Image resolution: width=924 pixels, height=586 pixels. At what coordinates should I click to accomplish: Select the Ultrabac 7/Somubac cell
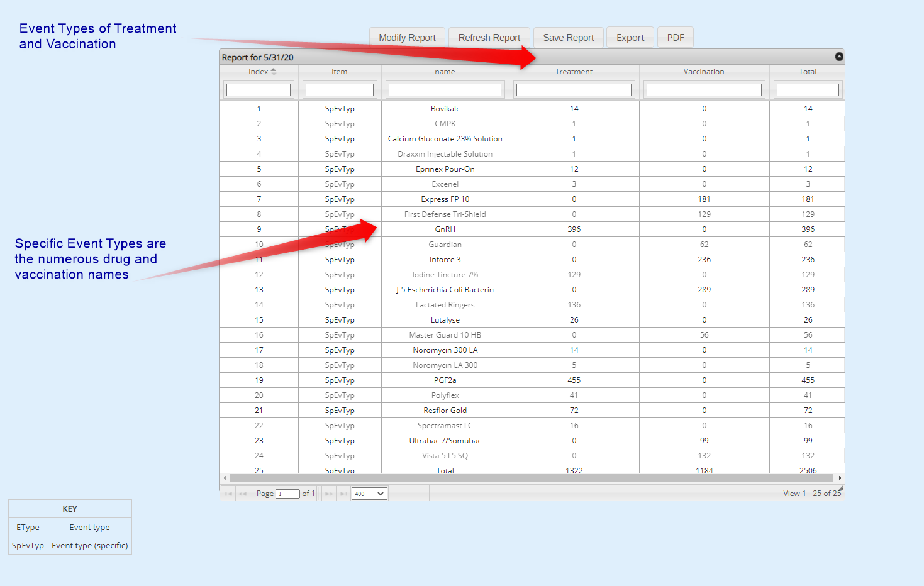pos(445,441)
